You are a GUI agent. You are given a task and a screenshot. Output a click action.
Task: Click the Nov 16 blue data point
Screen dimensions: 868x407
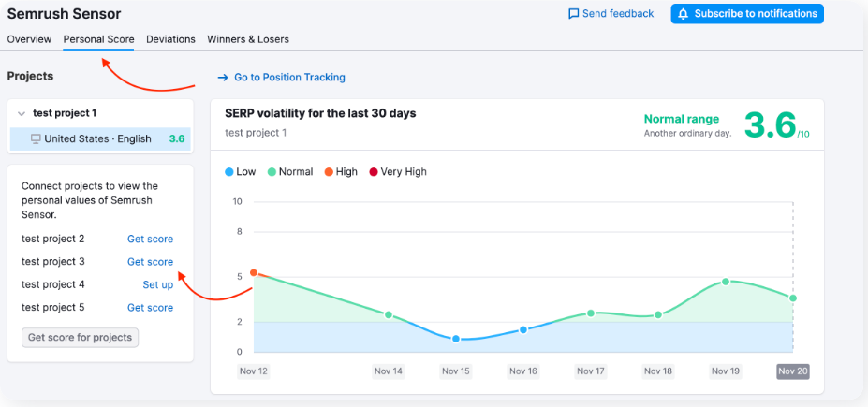pyautogui.click(x=523, y=330)
